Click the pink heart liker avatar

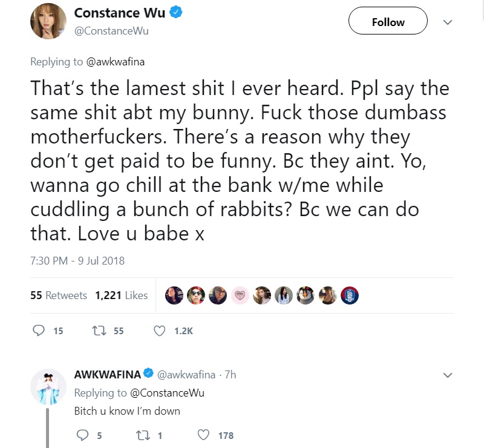[240, 295]
